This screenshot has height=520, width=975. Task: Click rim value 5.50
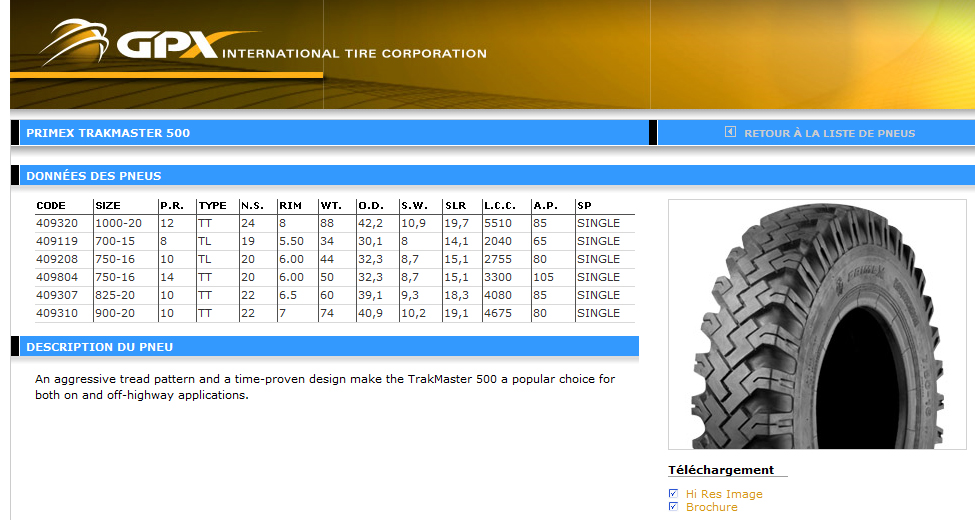click(292, 241)
